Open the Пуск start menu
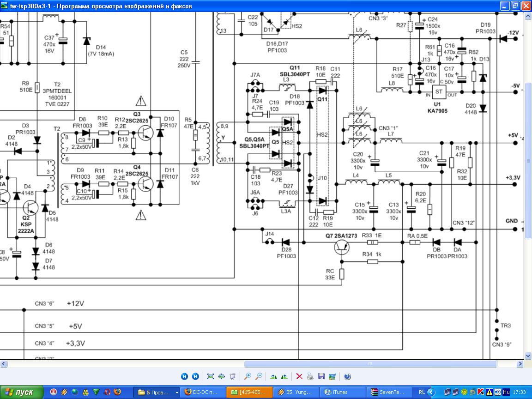Image resolution: width=532 pixels, height=399 pixels. pyautogui.click(x=22, y=392)
